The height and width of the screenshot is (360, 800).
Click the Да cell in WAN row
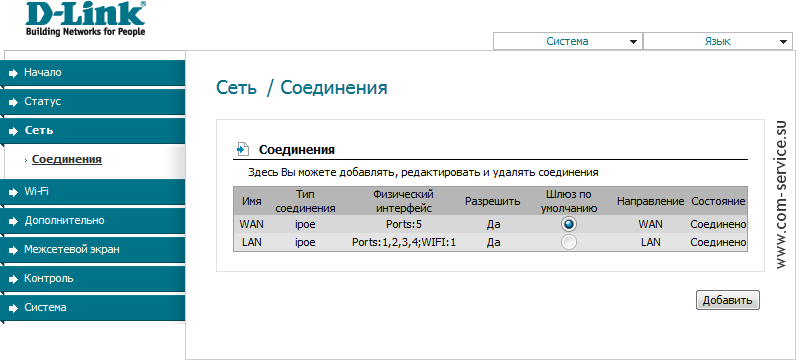point(493,225)
